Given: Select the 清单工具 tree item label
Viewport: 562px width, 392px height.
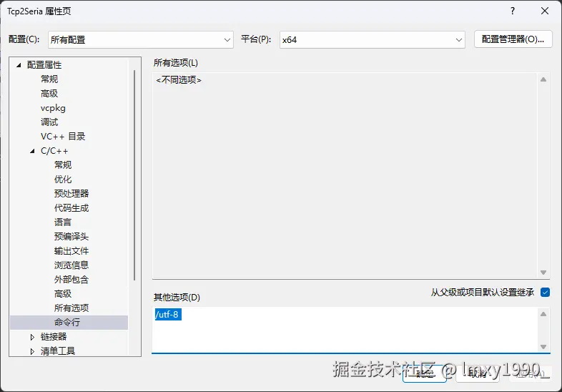Looking at the screenshot, I should click(58, 351).
